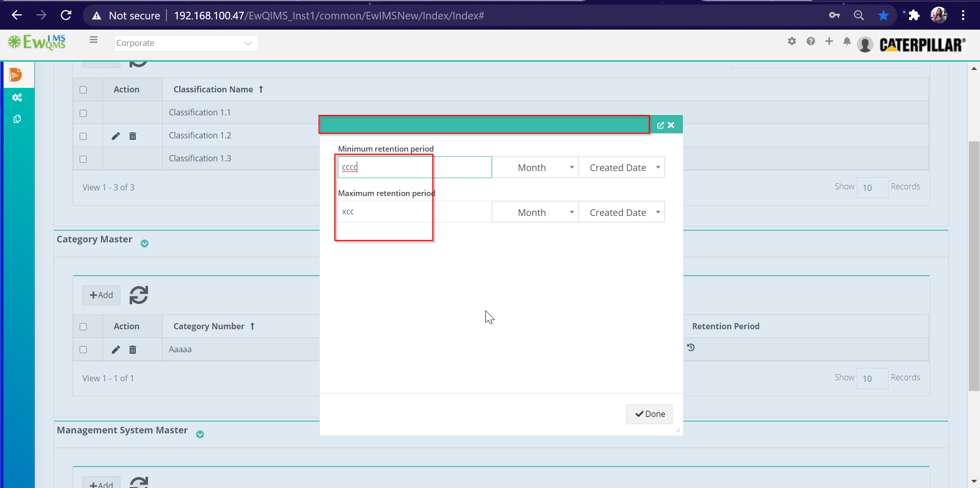Screen dimensions: 980x488
Task: Click page vertical scrollbar thumb
Action: pos(974,265)
